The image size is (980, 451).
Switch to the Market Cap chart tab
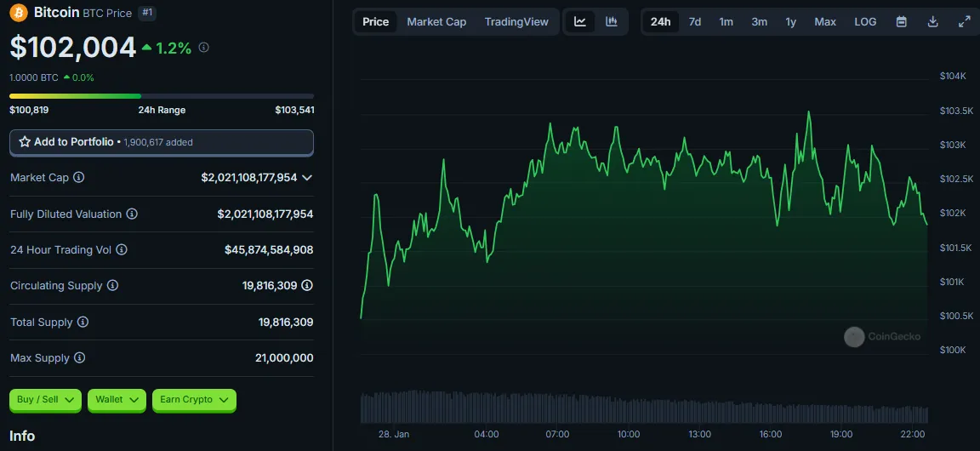(436, 22)
